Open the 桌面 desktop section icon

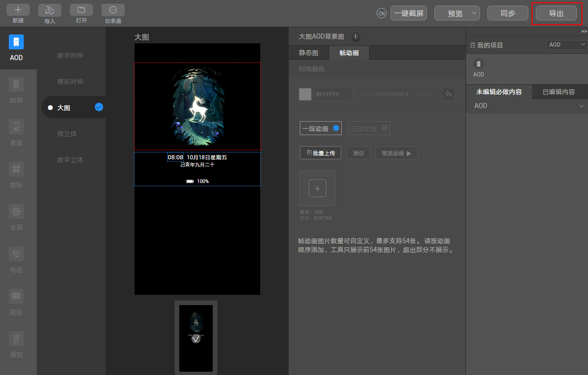pos(16,127)
